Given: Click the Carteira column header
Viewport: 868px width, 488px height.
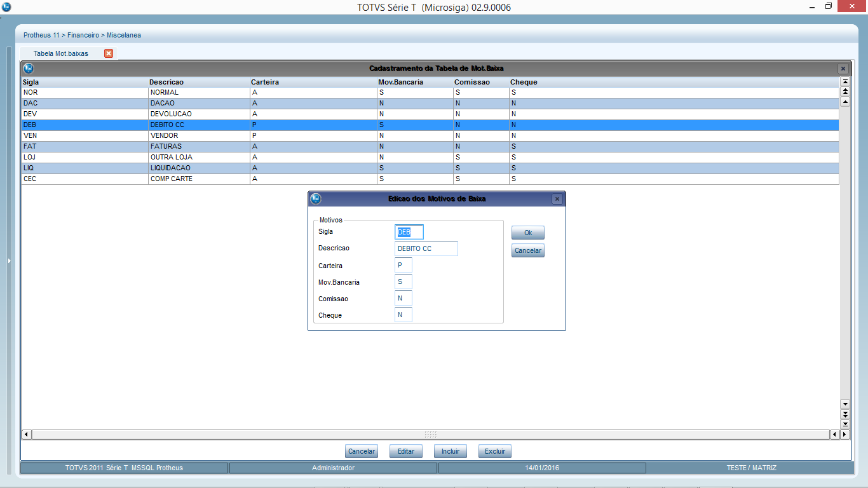Looking at the screenshot, I should 313,82.
